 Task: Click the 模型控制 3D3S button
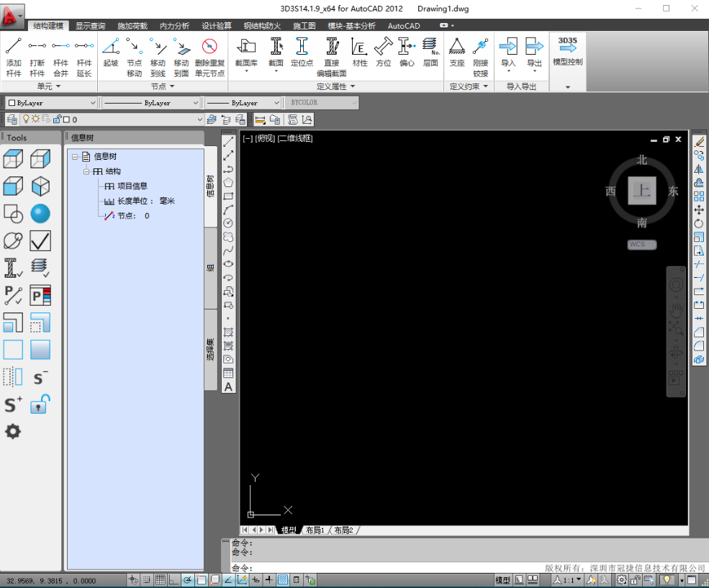[x=567, y=52]
